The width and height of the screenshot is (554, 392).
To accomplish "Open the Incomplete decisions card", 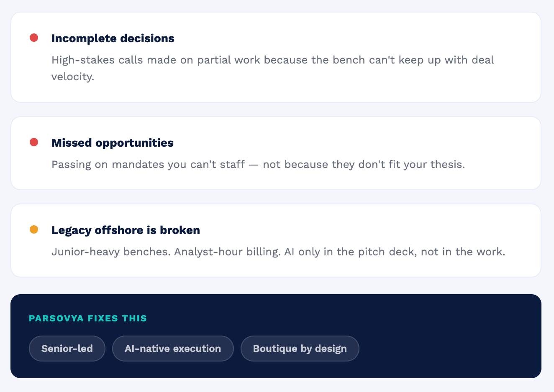I will point(276,57).
